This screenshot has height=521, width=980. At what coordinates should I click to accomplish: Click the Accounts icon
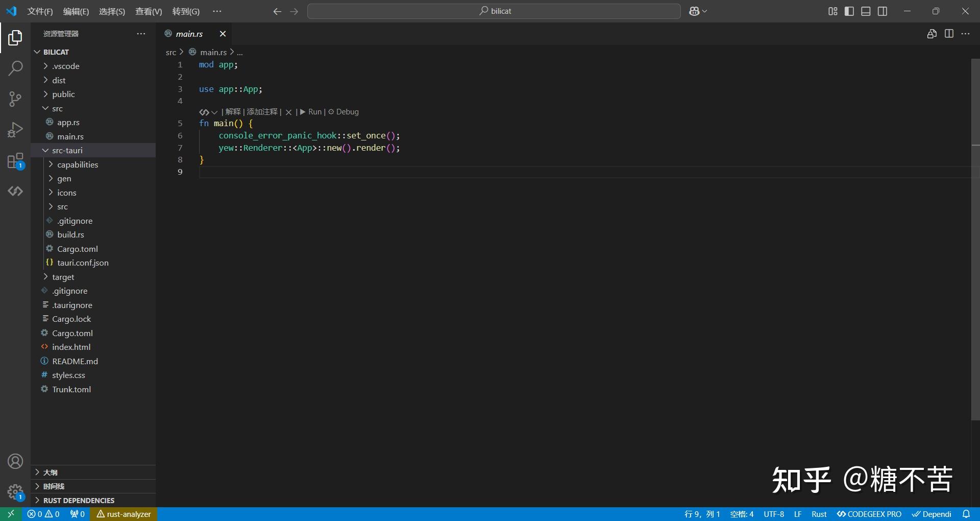click(15, 461)
